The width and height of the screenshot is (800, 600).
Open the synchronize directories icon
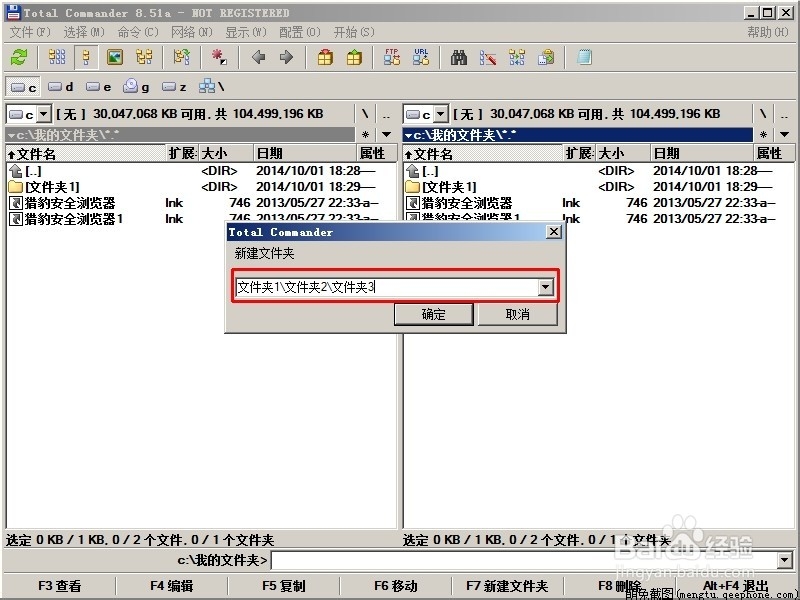517,57
